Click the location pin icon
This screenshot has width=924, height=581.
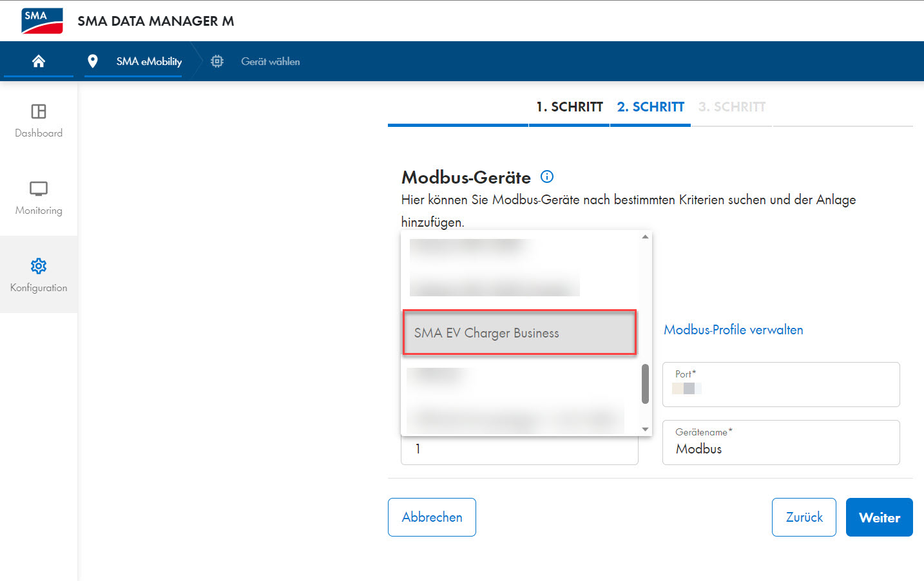(93, 61)
